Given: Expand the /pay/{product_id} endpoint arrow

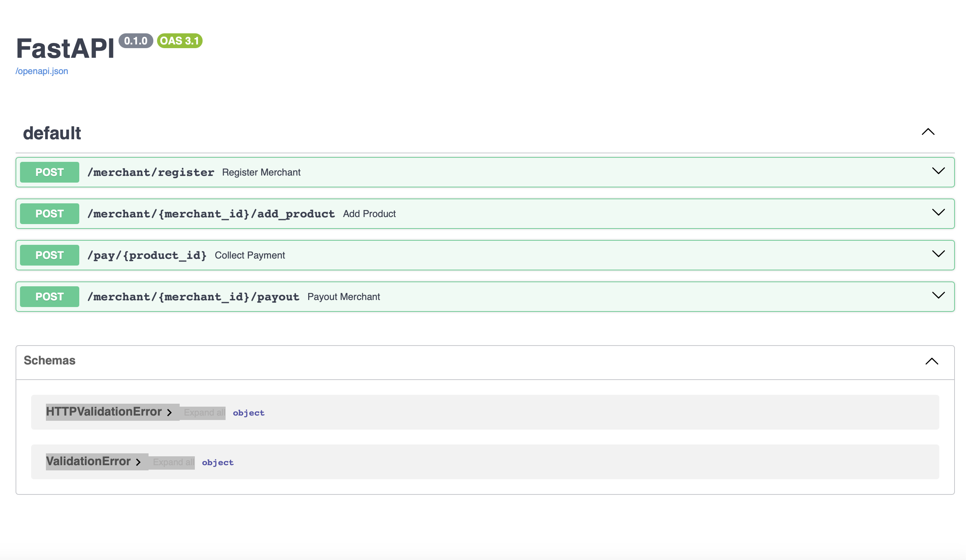Looking at the screenshot, I should click(x=938, y=254).
